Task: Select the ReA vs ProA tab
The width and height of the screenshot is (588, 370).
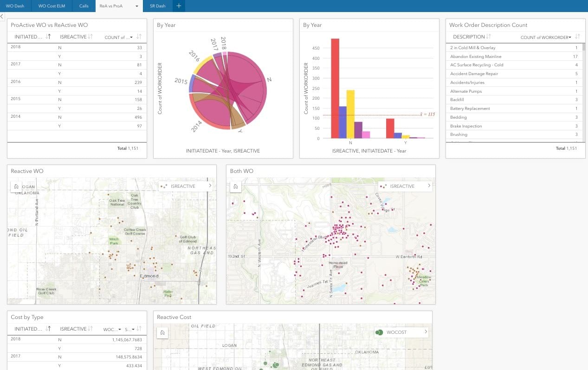Action: (111, 6)
